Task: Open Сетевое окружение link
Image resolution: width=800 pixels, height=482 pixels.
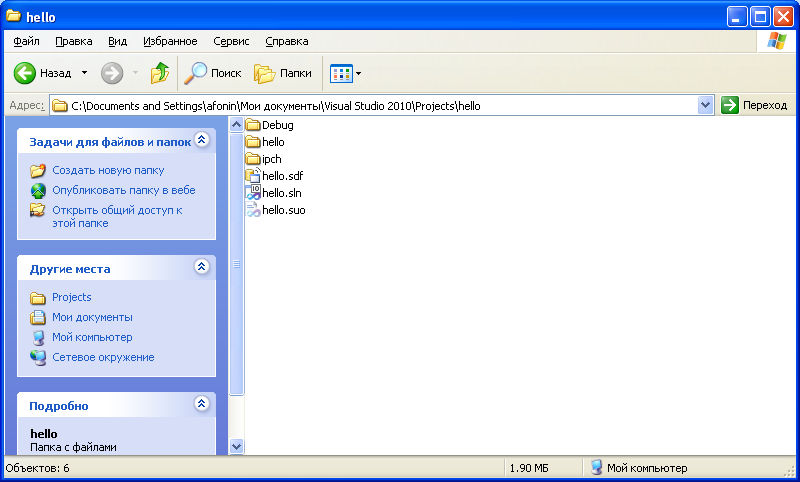Action: 103,357
